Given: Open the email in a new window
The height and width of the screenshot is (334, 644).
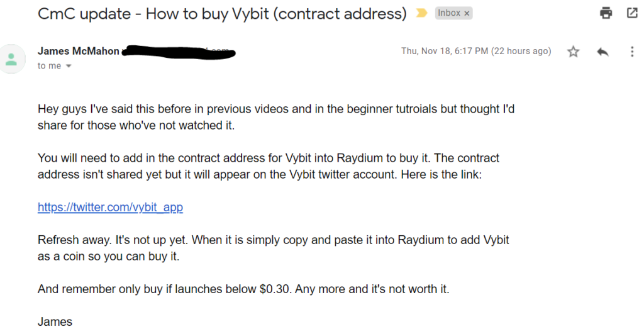Looking at the screenshot, I should pyautogui.click(x=633, y=13).
